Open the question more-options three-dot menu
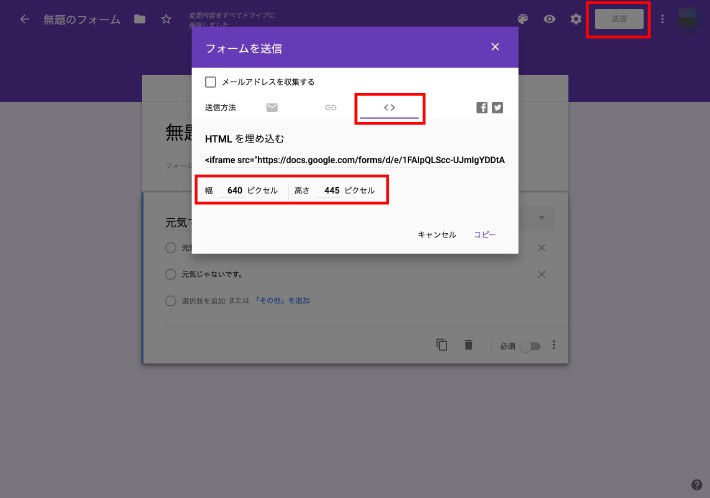This screenshot has width=710, height=498. point(554,345)
